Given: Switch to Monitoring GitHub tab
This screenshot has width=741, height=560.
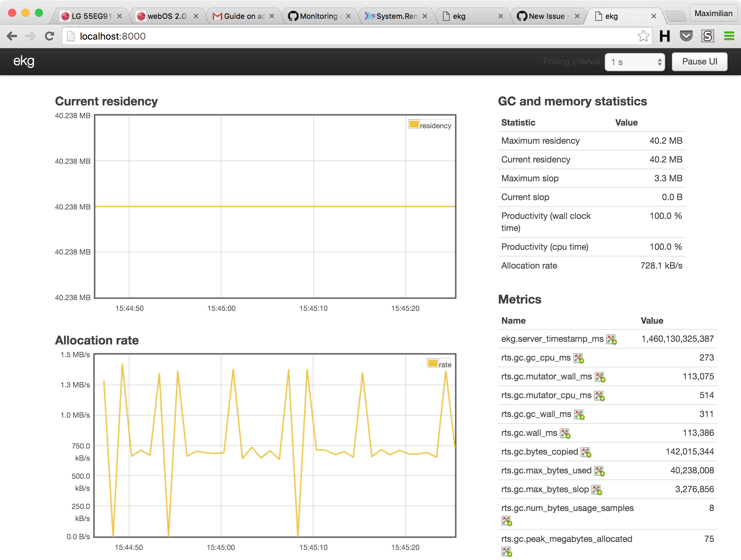Looking at the screenshot, I should (x=318, y=16).
